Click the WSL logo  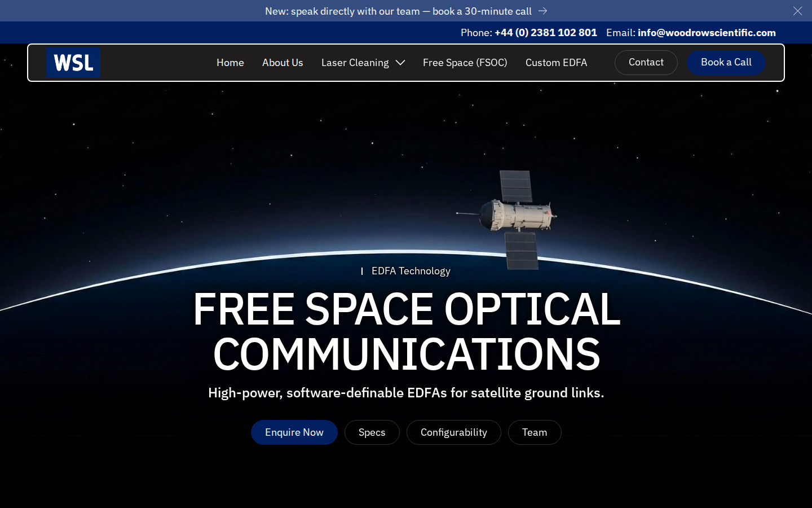pyautogui.click(x=73, y=63)
